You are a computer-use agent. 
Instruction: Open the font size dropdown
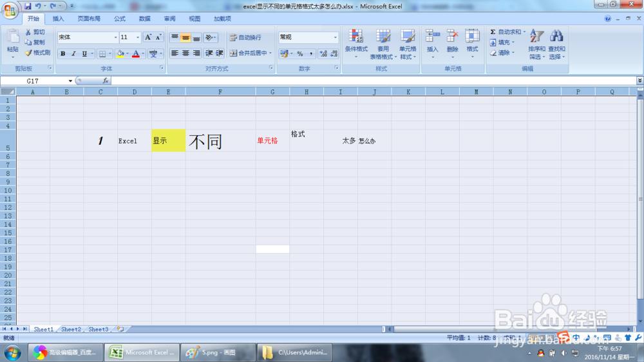138,37
